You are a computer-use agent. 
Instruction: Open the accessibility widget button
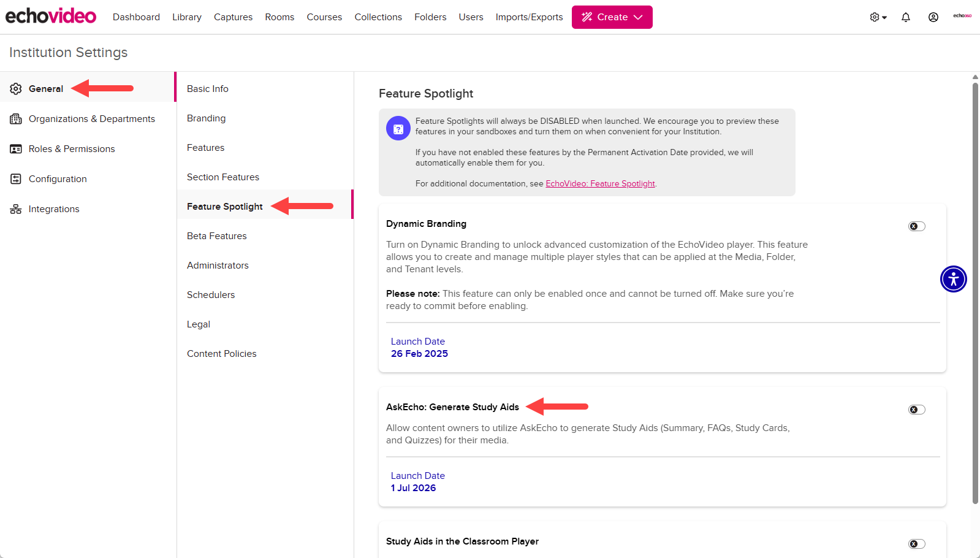point(954,279)
